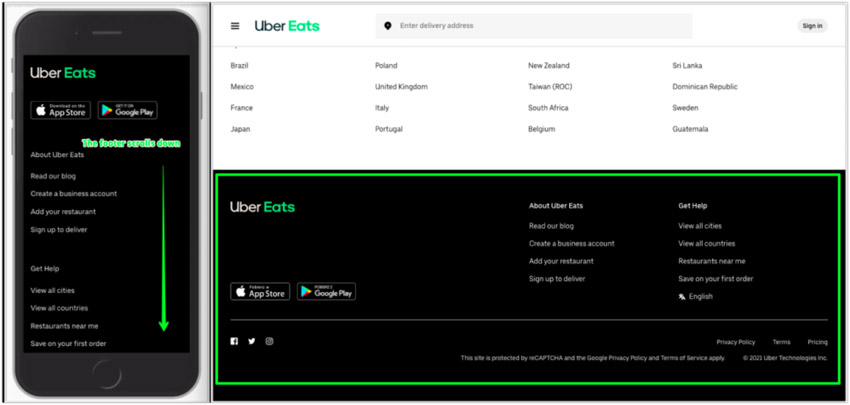This screenshot has height=405, width=850.
Task: Click Google Play badge on phone mockup
Action: (127, 110)
